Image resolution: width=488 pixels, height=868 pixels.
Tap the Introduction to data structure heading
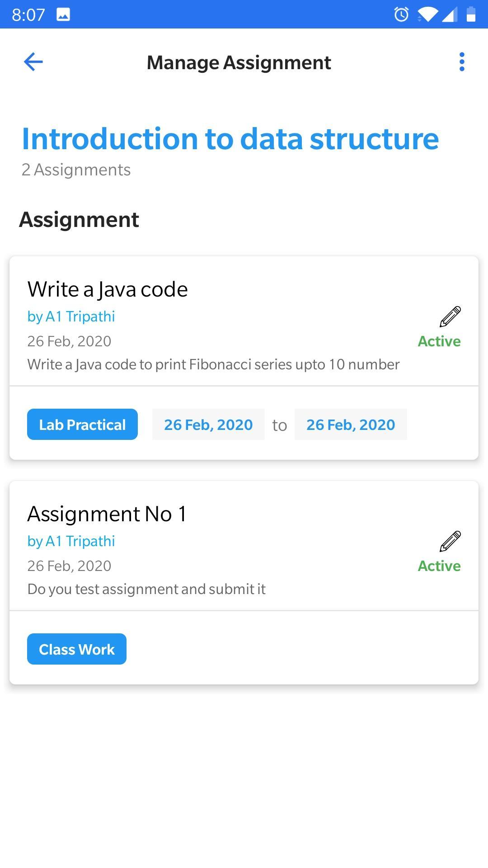230,138
